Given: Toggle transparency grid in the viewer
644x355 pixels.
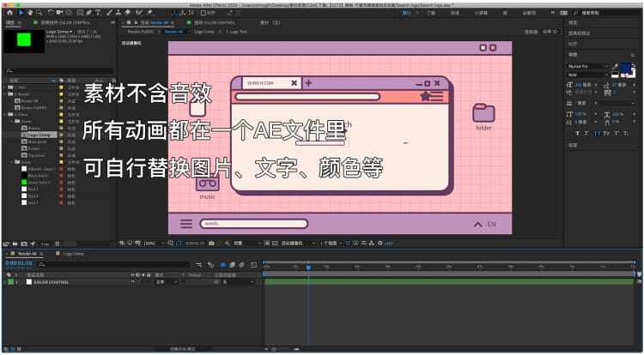Looking at the screenshot, I should click(275, 243).
